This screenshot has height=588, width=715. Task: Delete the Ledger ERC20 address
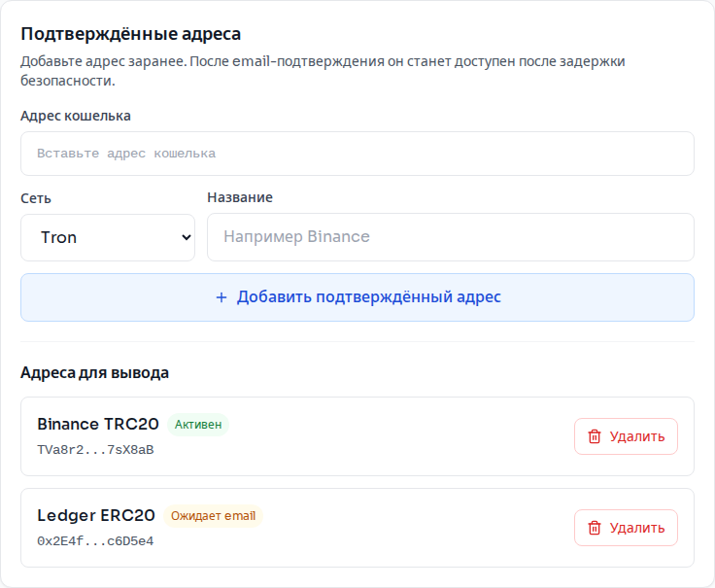pyautogui.click(x=626, y=528)
